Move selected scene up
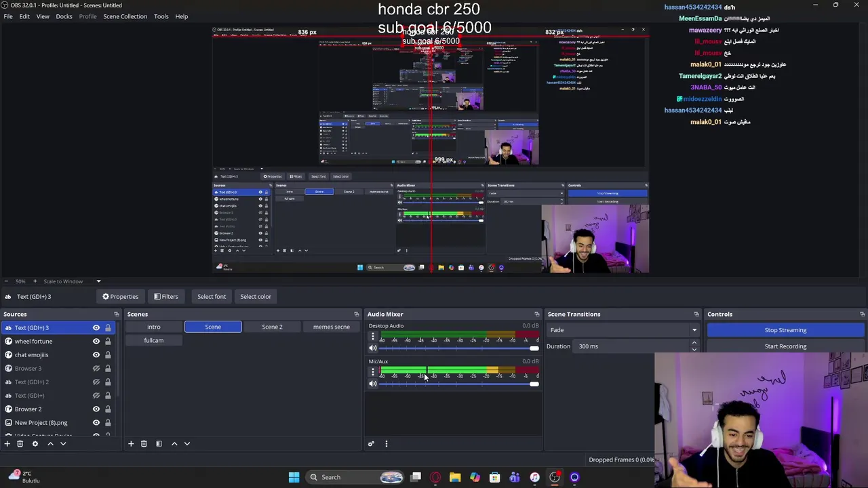Screen dimensions: 868x488 point(174,444)
